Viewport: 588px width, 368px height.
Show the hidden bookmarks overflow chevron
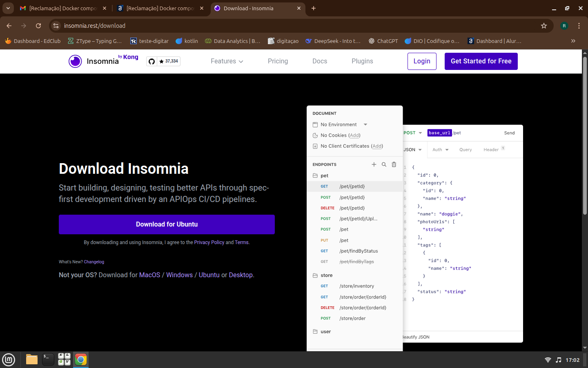(573, 41)
